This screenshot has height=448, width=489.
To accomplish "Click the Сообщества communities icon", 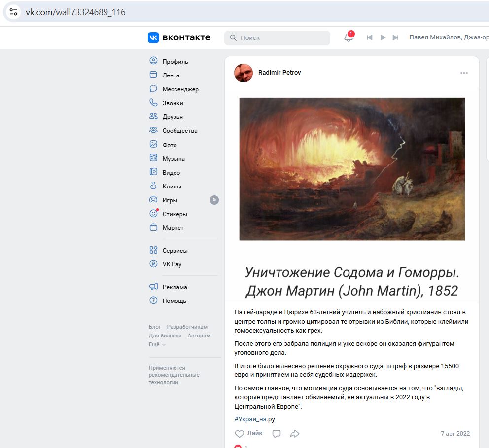I will coord(153,130).
